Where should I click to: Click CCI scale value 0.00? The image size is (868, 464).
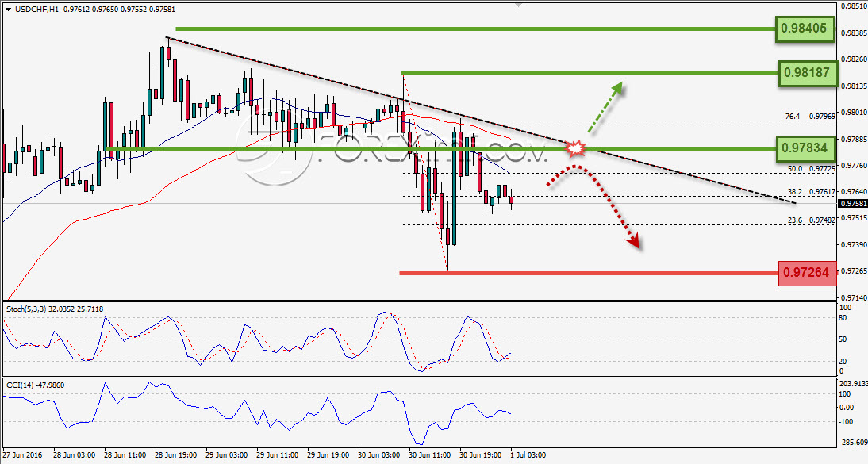coord(847,408)
